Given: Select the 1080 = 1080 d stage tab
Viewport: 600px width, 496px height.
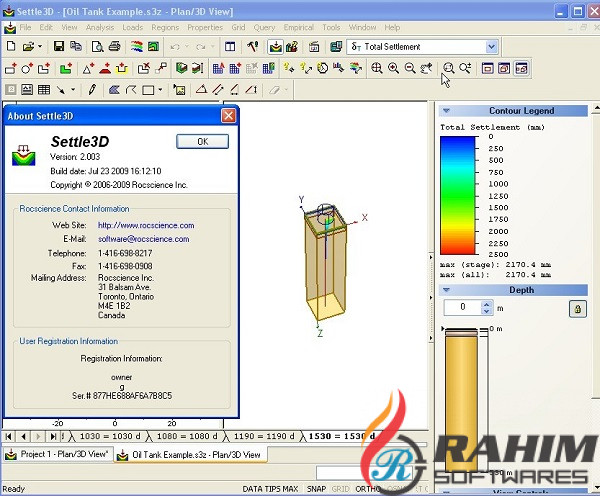Looking at the screenshot, I should click(187, 436).
